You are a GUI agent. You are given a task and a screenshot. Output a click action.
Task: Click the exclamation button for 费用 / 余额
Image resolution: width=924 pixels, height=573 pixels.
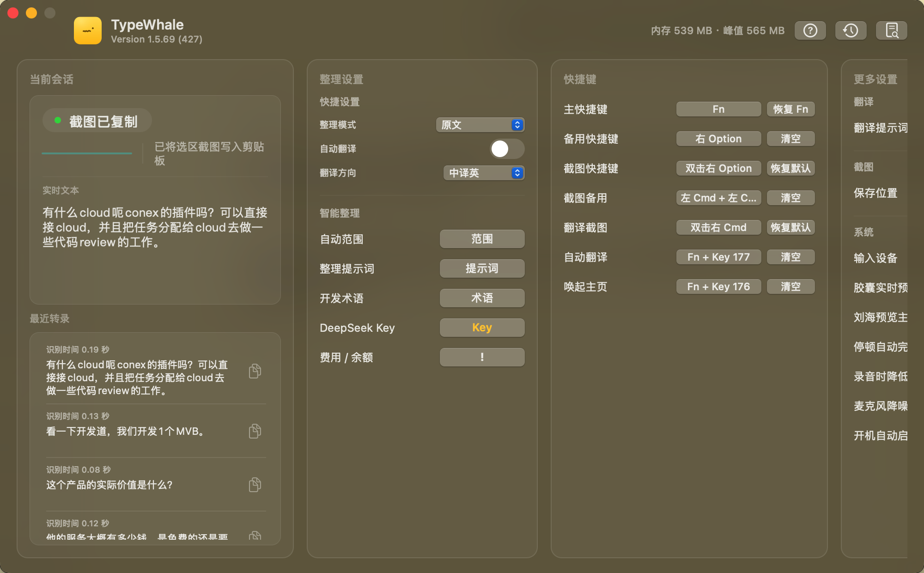coord(482,357)
